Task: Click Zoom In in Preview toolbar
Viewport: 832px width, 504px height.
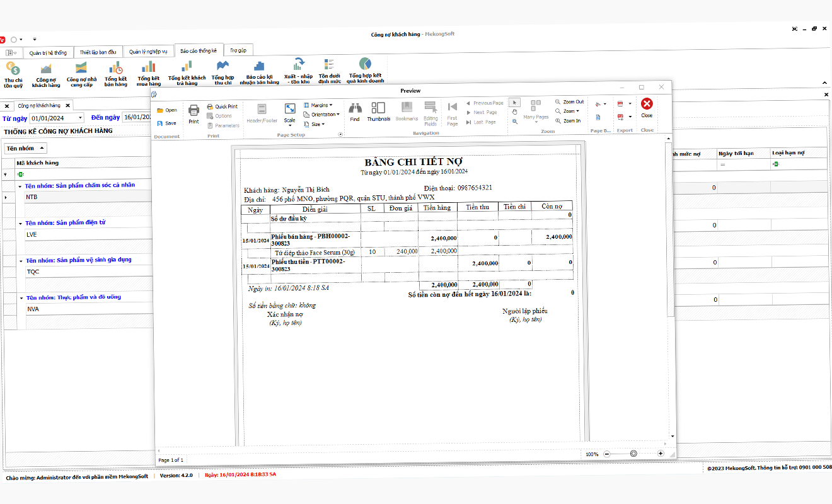Action: [568, 121]
